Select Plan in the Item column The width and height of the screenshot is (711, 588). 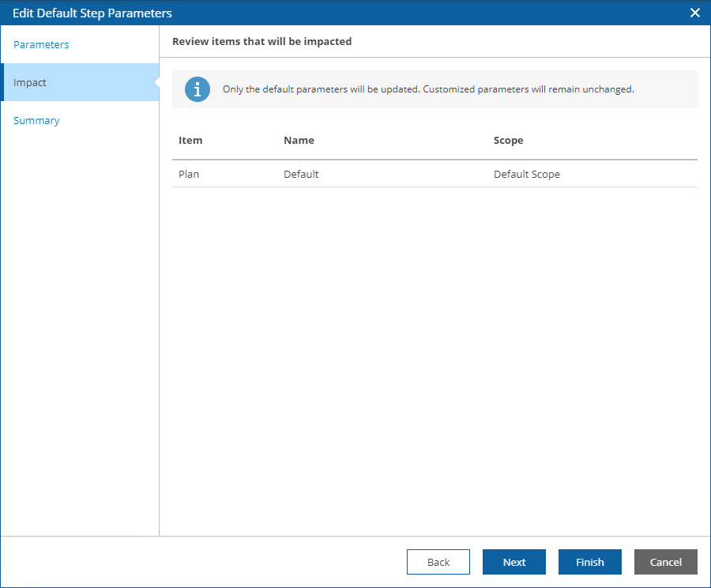pos(189,174)
